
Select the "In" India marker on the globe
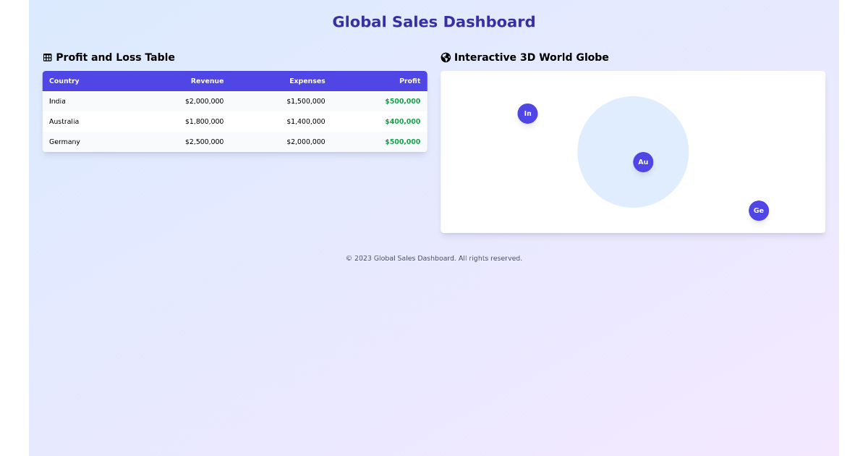coord(527,114)
